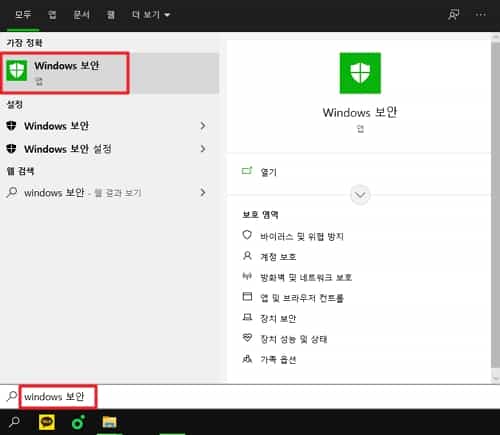Open the 더 보기 dropdown

(x=151, y=15)
